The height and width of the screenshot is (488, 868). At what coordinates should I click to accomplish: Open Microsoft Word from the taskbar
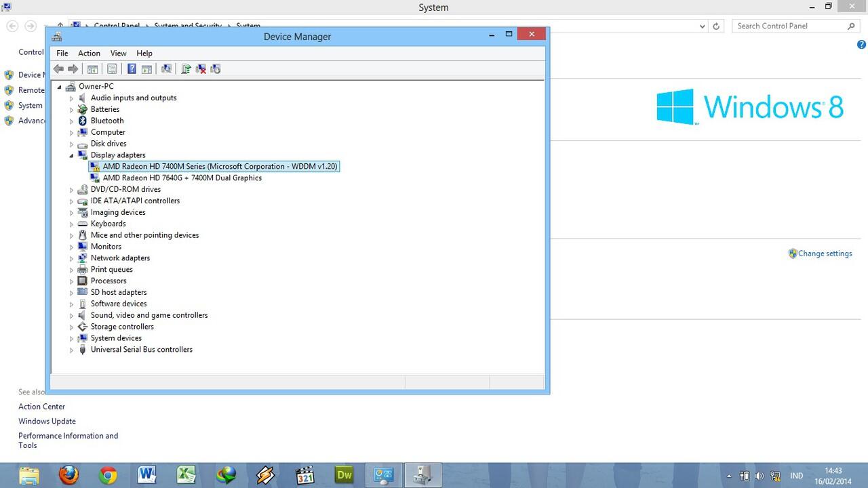tap(147, 476)
